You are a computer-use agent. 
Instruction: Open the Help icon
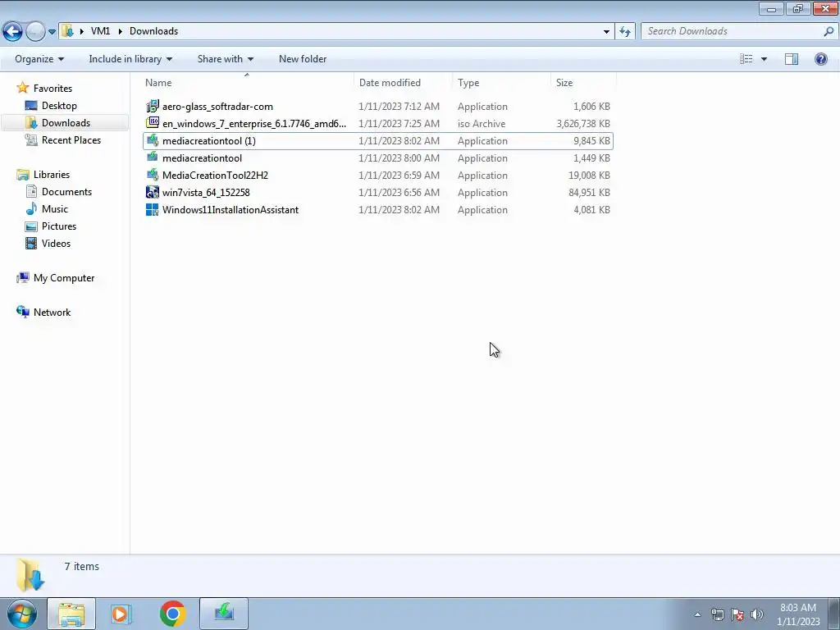tap(820, 59)
